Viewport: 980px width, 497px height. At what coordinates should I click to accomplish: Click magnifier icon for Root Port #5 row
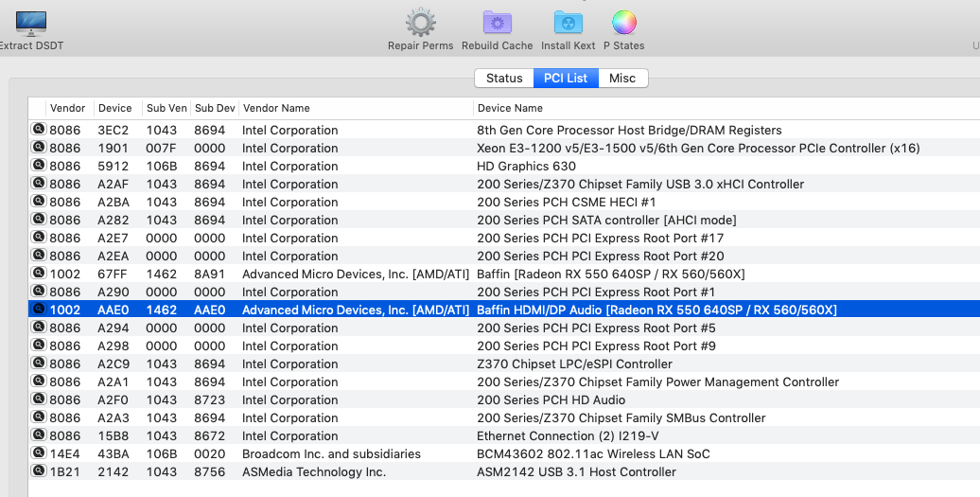point(39,327)
